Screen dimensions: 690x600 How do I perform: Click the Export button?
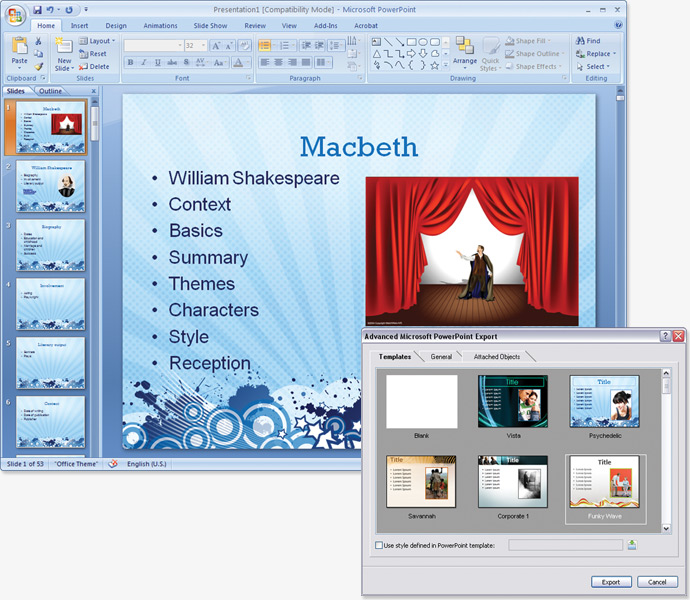[611, 582]
